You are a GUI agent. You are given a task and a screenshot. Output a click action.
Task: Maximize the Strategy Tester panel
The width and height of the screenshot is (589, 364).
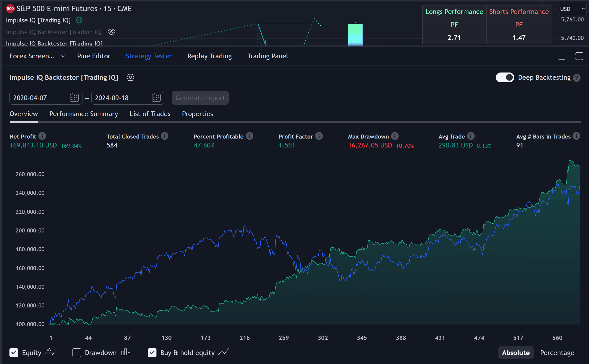click(x=579, y=56)
